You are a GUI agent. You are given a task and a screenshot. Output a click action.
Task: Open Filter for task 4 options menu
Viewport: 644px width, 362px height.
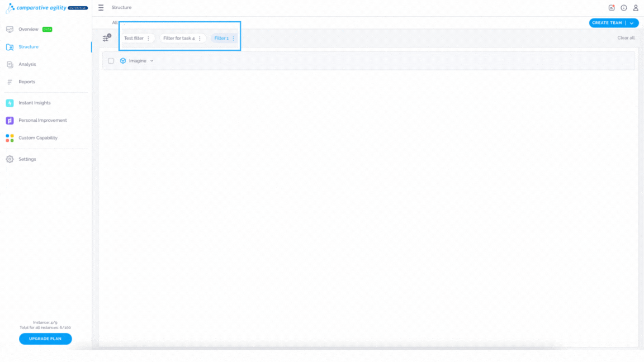click(x=200, y=38)
